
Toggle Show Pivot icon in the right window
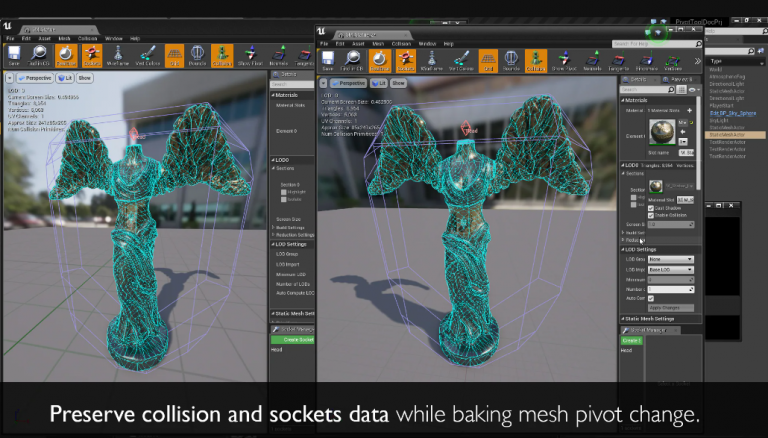564,61
